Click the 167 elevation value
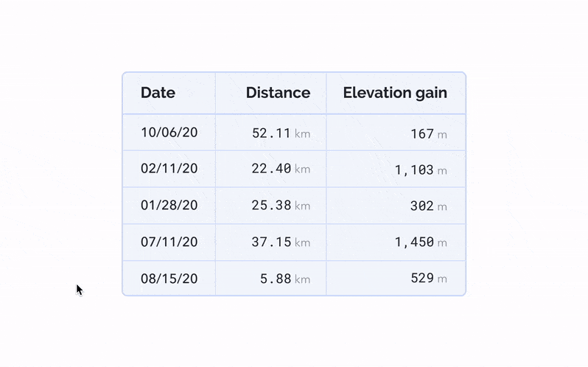Viewport: 588px width, 367px height. [x=422, y=134]
